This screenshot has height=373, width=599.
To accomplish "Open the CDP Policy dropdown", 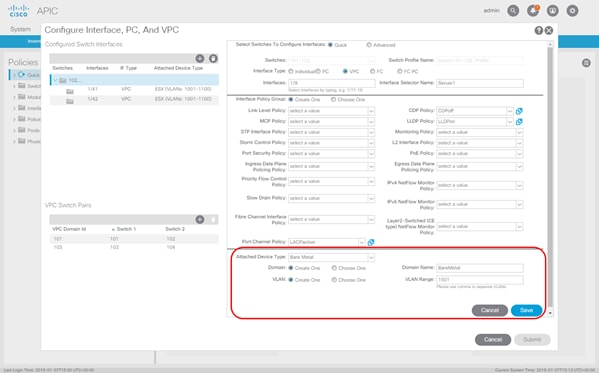I will 510,111.
